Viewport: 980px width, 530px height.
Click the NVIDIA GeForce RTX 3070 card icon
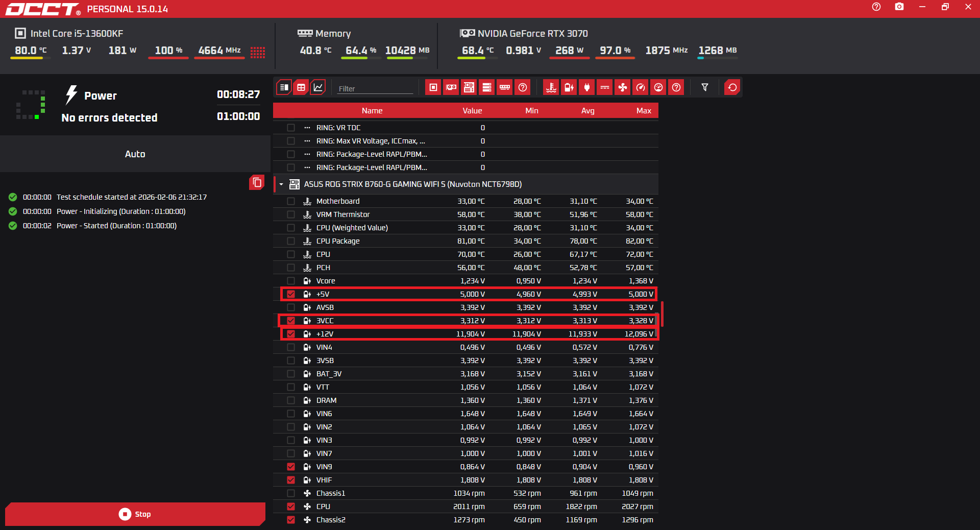coord(467,33)
